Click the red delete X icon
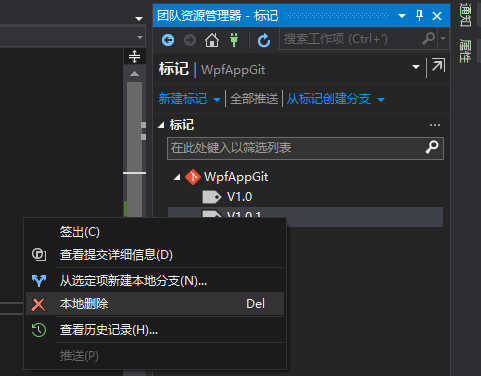Screen dimensions: 481x376 (x=39, y=304)
